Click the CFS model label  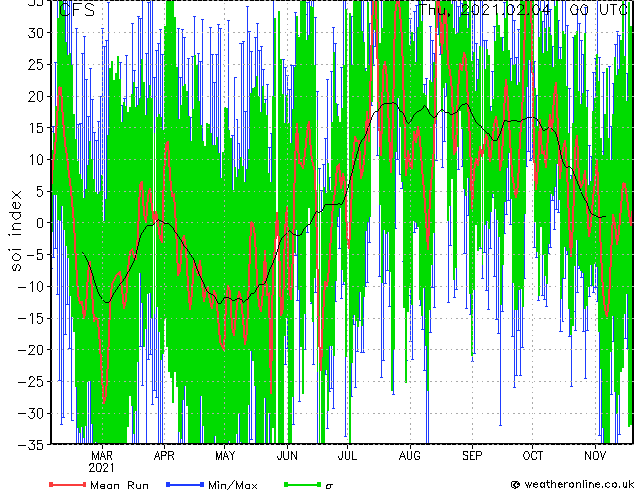[77, 10]
